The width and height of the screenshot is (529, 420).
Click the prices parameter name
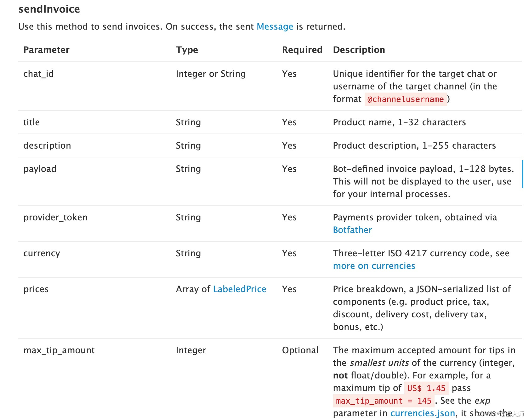pyautogui.click(x=36, y=289)
